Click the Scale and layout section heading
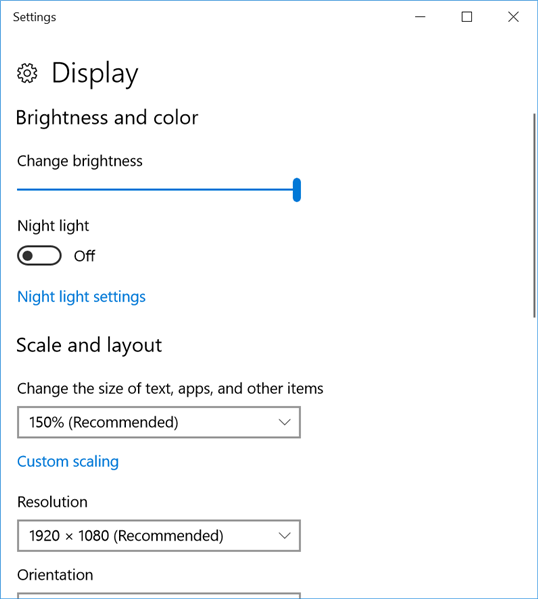The image size is (538, 599). point(89,345)
